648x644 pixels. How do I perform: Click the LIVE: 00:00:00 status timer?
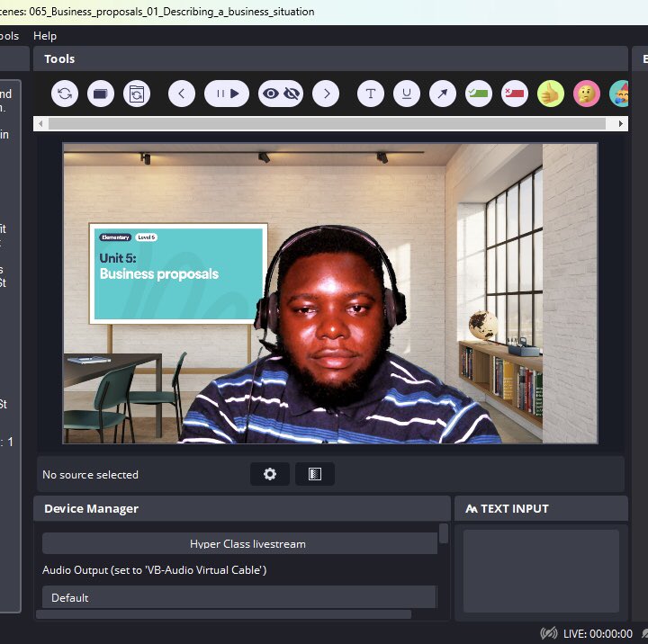point(598,634)
